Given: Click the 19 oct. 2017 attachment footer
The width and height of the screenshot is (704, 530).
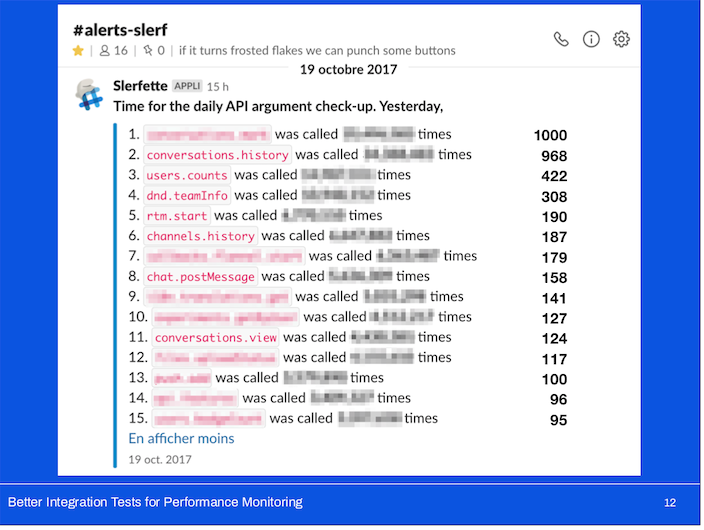Looking at the screenshot, I should click(160, 459).
